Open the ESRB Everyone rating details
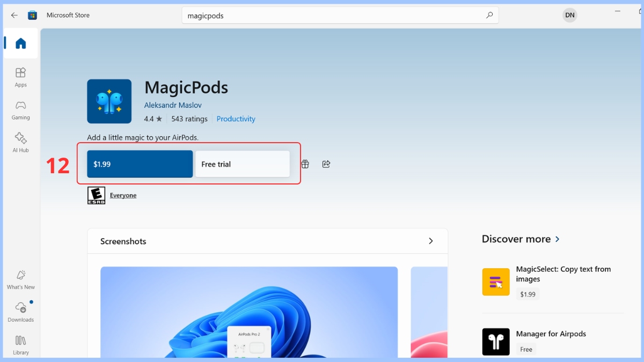Image resolution: width=644 pixels, height=362 pixels. click(123, 195)
